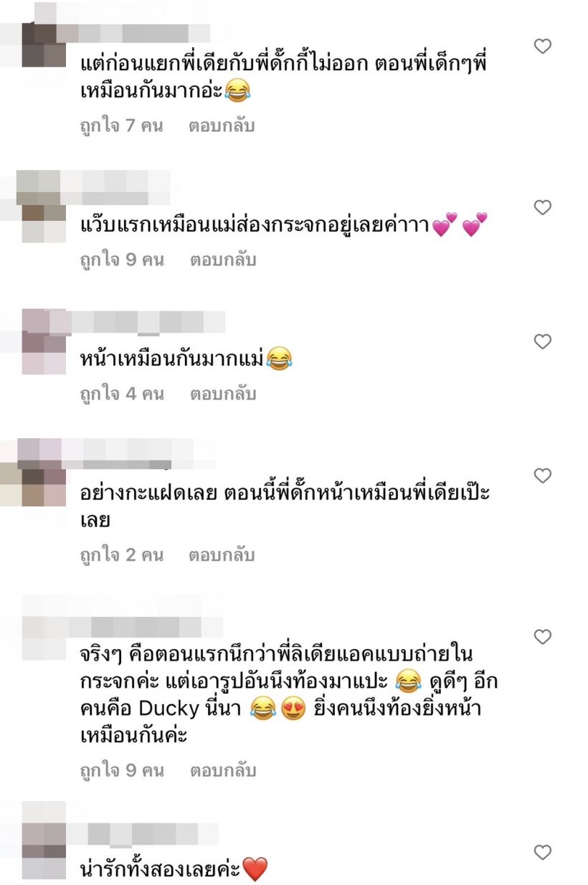Like the comment mentioning Ducky
Image resolution: width=588 pixels, height=885 pixels.
tap(544, 637)
